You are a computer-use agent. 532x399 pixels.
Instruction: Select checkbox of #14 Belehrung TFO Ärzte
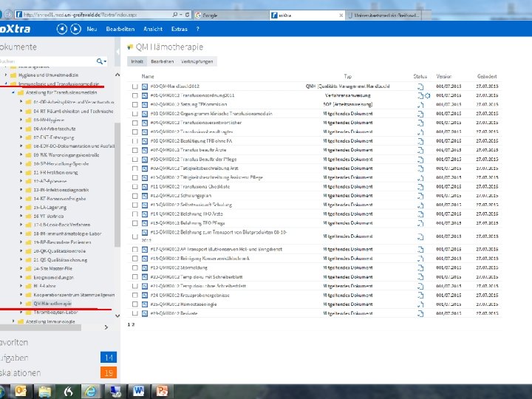(135, 214)
